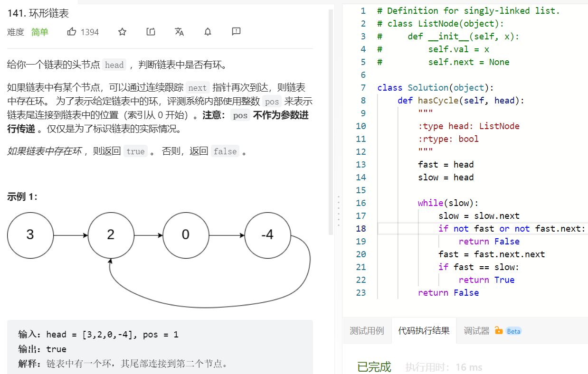Click the pos inline code tag

(271, 101)
